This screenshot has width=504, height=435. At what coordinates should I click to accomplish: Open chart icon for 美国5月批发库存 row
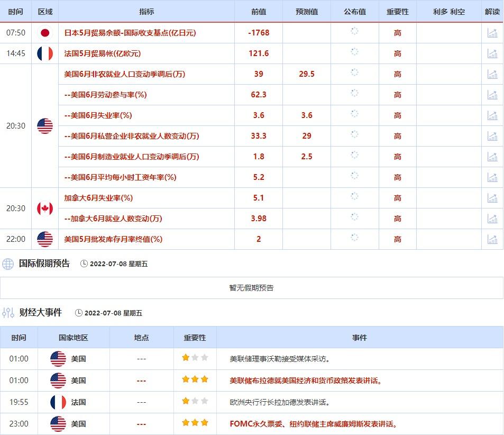[x=492, y=239]
